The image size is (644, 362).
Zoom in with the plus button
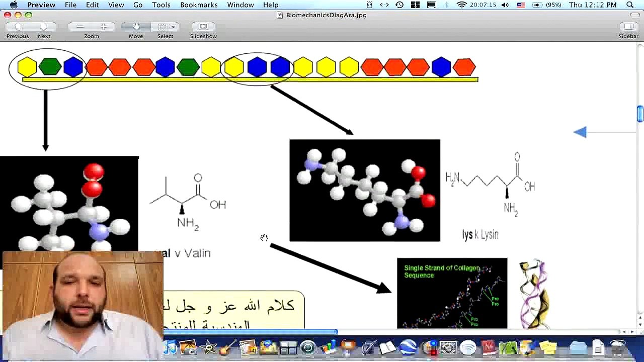pyautogui.click(x=103, y=27)
